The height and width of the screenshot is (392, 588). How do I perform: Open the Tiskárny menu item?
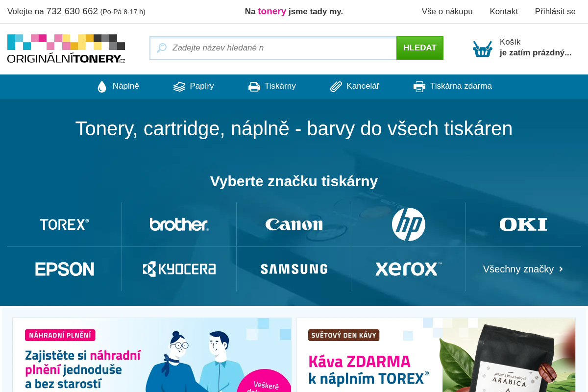click(x=272, y=86)
